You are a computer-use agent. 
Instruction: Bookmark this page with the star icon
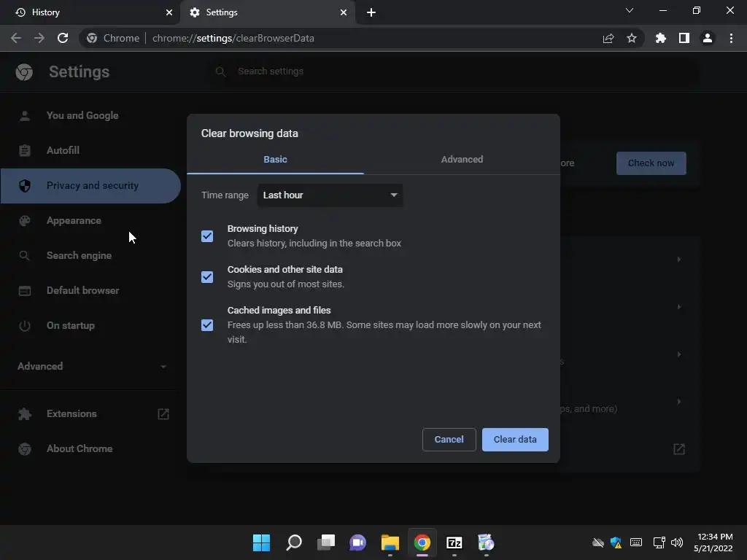point(632,38)
